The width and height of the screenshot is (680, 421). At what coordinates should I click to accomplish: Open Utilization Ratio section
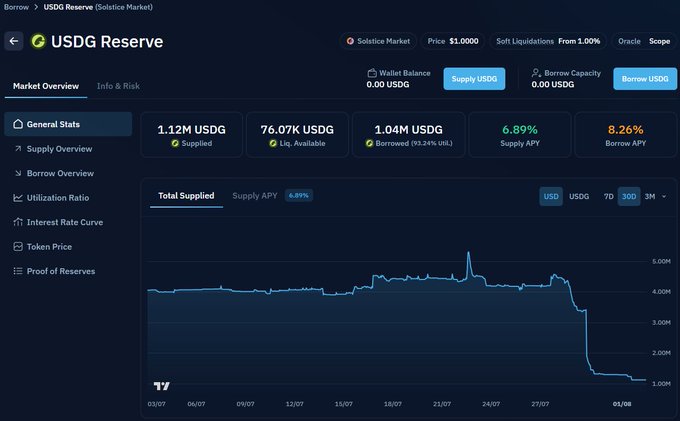pos(68,198)
